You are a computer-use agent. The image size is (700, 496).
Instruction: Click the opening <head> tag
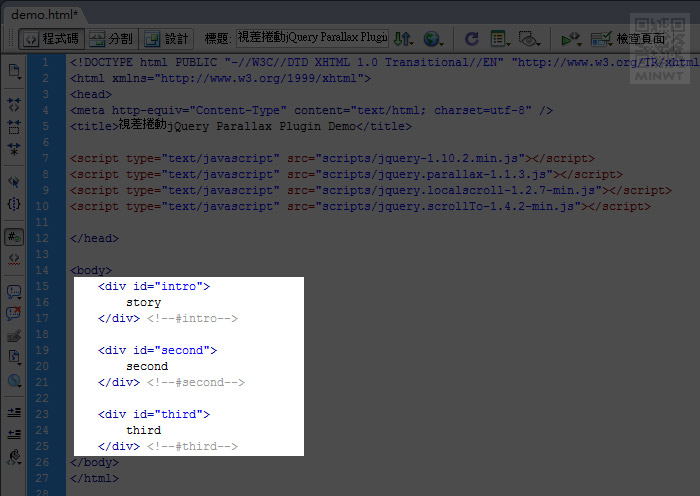[x=91, y=94]
